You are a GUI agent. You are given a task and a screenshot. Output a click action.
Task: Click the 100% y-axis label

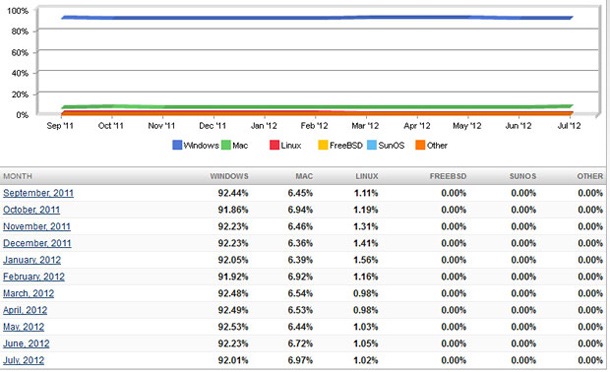pyautogui.click(x=18, y=11)
